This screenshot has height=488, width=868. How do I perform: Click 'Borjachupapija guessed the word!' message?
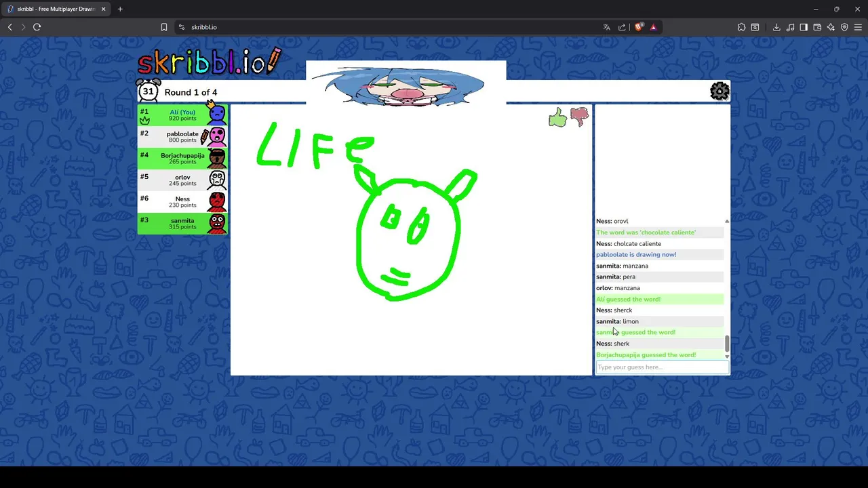tap(646, 354)
